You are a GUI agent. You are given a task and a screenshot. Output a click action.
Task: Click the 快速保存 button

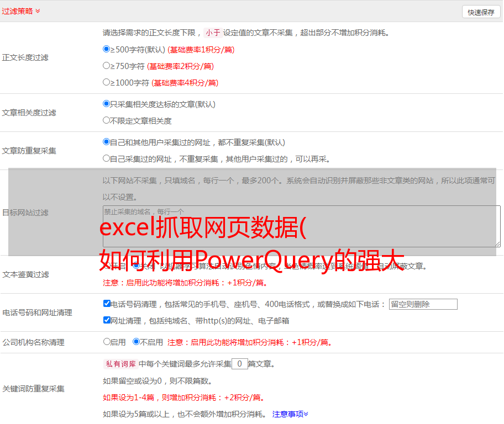pyautogui.click(x=481, y=12)
